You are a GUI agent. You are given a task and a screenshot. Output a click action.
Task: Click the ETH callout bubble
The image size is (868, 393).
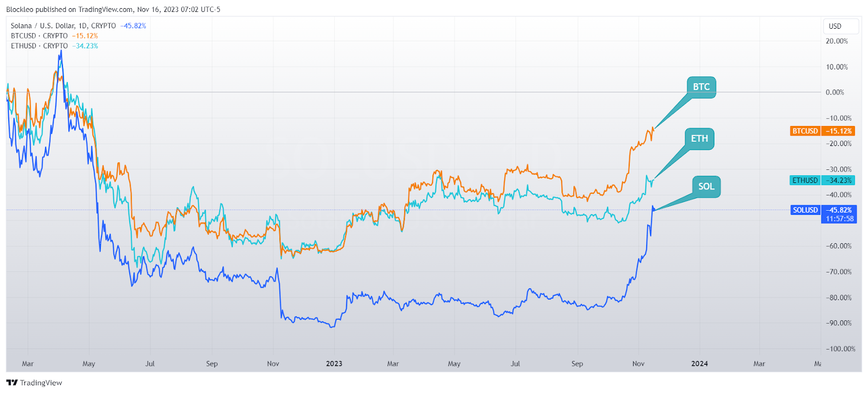point(699,138)
